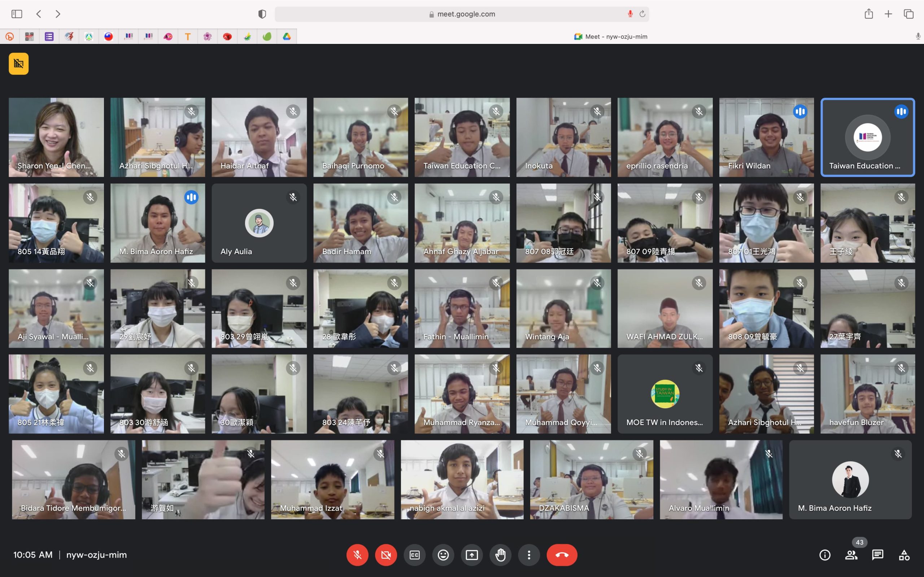Open the in-call chat panel
Screen dimensions: 924x577
pyautogui.click(x=877, y=555)
